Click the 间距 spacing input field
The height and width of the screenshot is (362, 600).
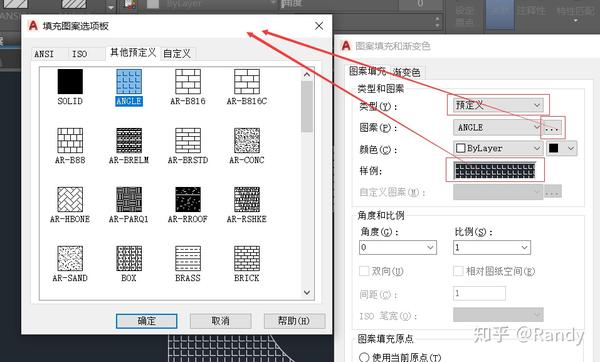tap(479, 294)
